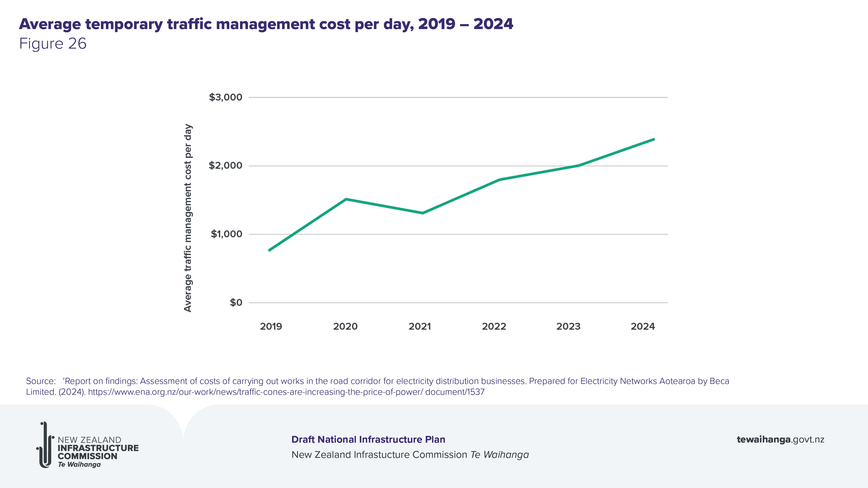868x488 pixels.
Task: Click the chart title heading text
Action: 266,24
